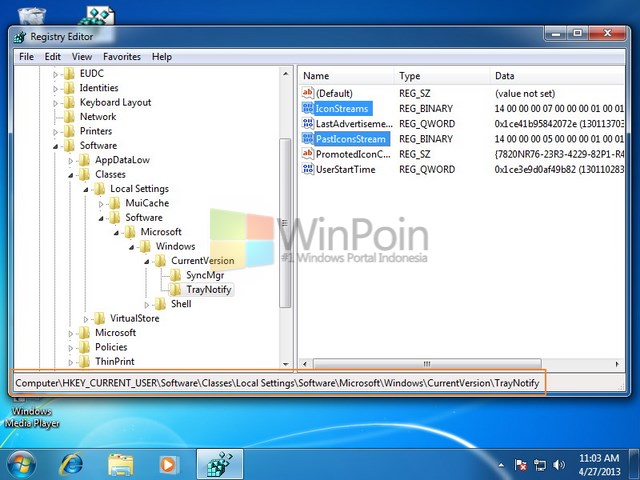The width and height of the screenshot is (640, 480).
Task: Click the EUDC folder icon
Action: point(69,73)
